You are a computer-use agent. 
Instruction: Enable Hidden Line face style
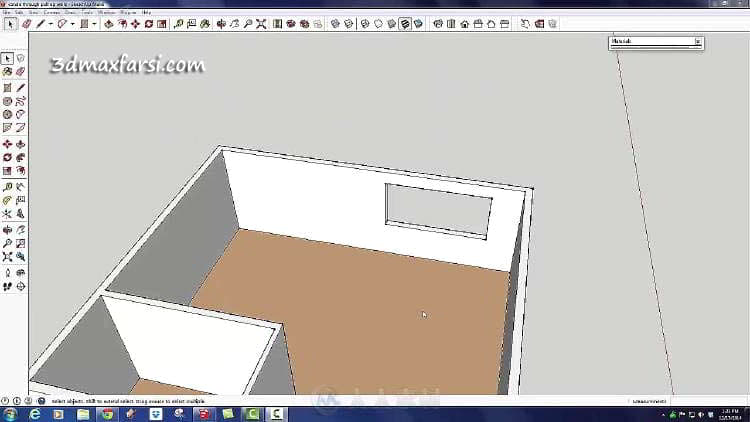pos(378,23)
